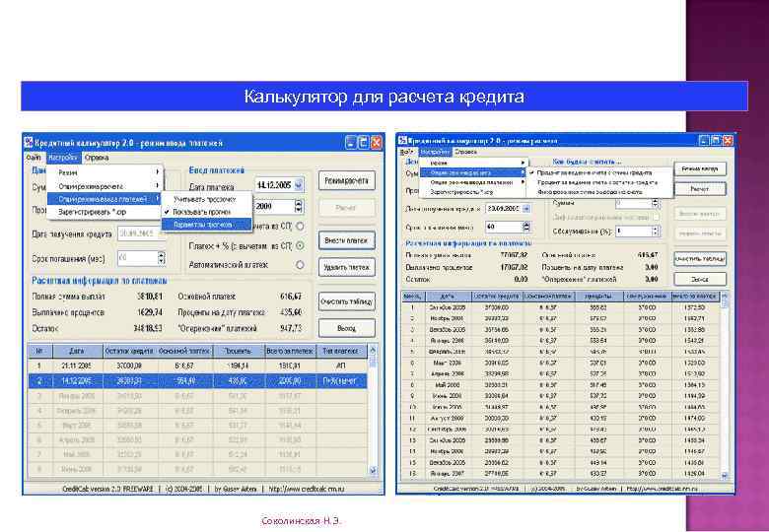Choose the Фиксированная сумма option in the submenu
The height and width of the screenshot is (532, 769).
click(x=599, y=192)
